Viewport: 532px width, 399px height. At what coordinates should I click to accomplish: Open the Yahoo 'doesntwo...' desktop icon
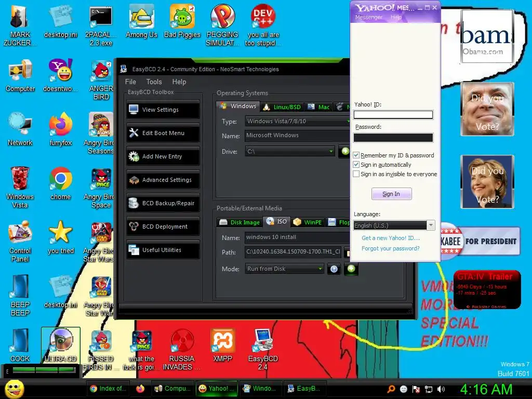[x=60, y=75]
